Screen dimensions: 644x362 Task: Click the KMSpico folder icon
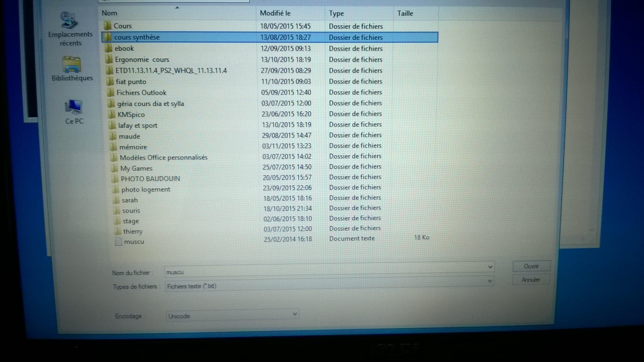[112, 114]
